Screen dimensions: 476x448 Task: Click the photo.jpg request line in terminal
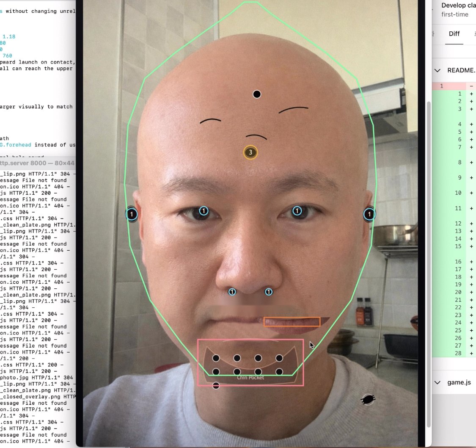click(36, 378)
